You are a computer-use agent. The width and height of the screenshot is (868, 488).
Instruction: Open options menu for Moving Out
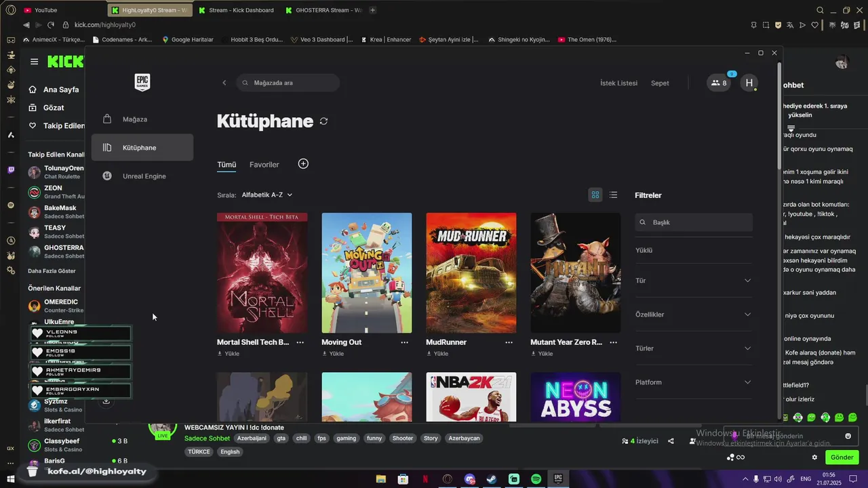click(405, 342)
